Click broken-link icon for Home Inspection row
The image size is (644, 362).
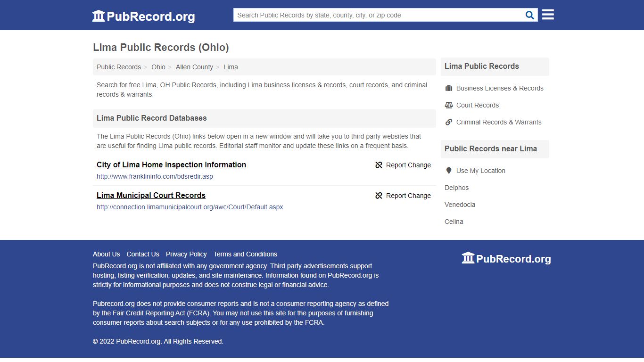click(x=379, y=165)
